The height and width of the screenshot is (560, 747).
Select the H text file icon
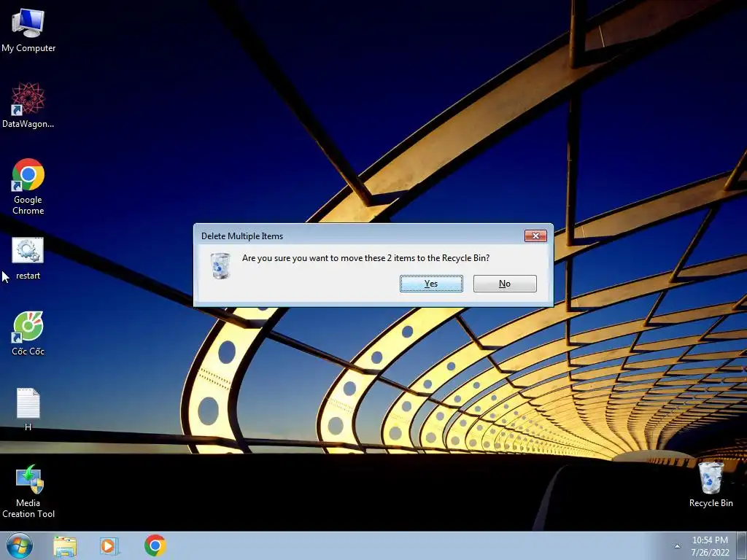(28, 410)
